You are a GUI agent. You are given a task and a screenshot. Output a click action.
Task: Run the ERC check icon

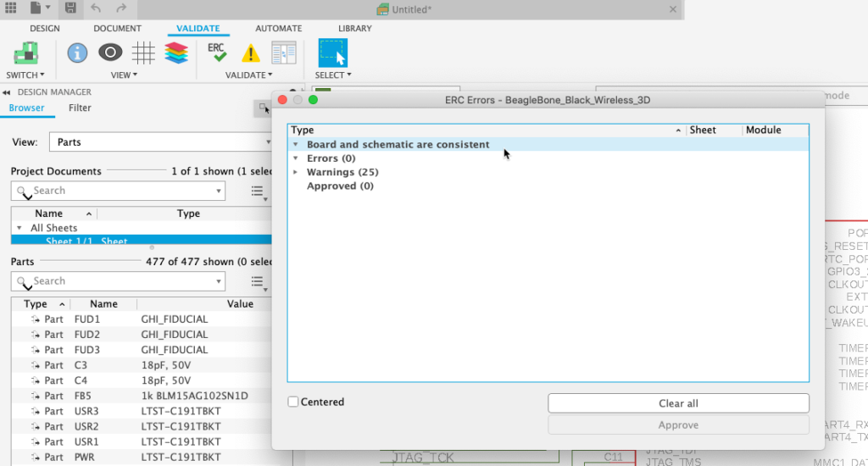coord(217,53)
